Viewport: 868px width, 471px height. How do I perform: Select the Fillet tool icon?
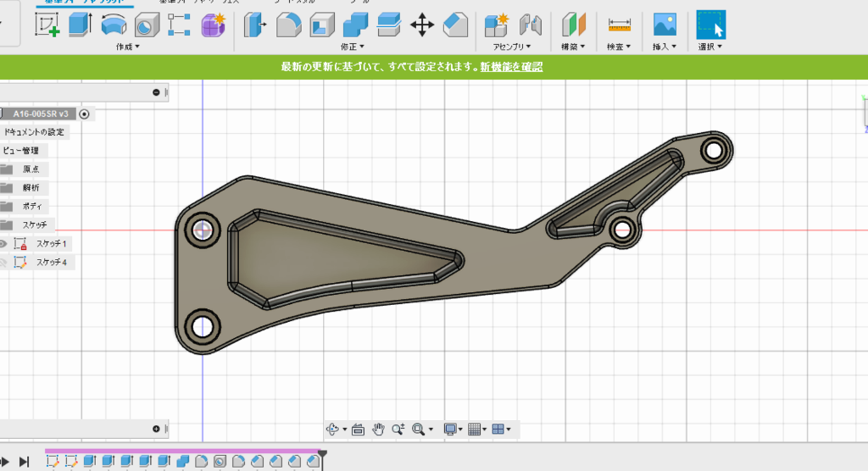point(289,25)
